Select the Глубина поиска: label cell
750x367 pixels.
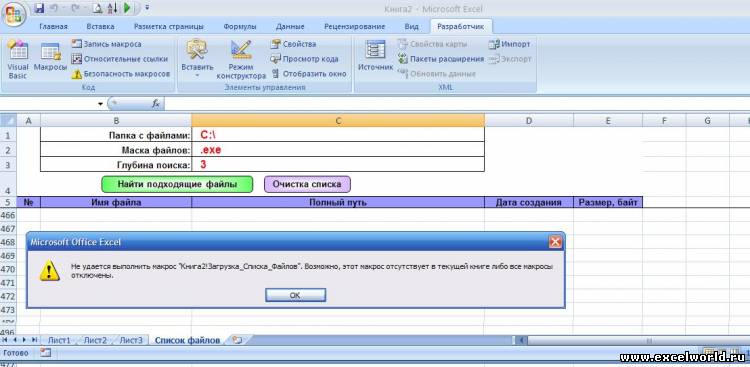coord(116,165)
